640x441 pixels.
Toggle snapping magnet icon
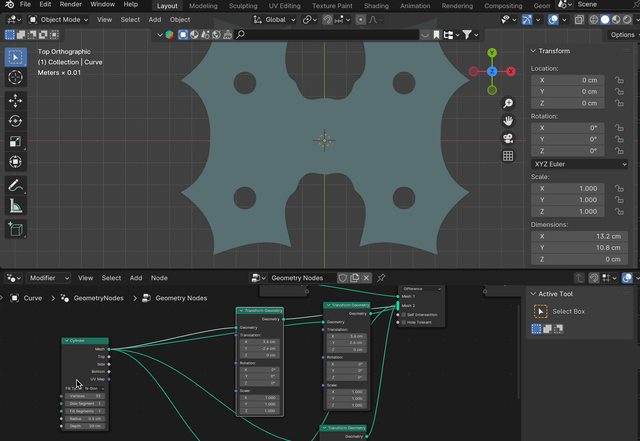tap(327, 20)
